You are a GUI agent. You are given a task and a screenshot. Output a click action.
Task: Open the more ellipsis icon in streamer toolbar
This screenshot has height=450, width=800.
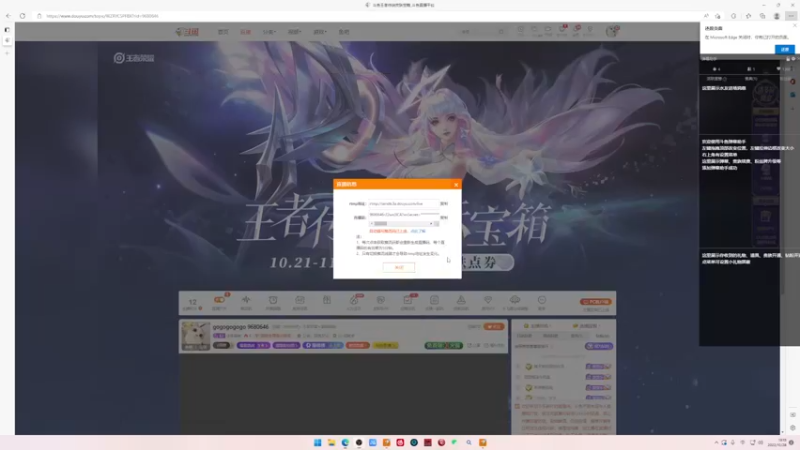[x=542, y=300]
